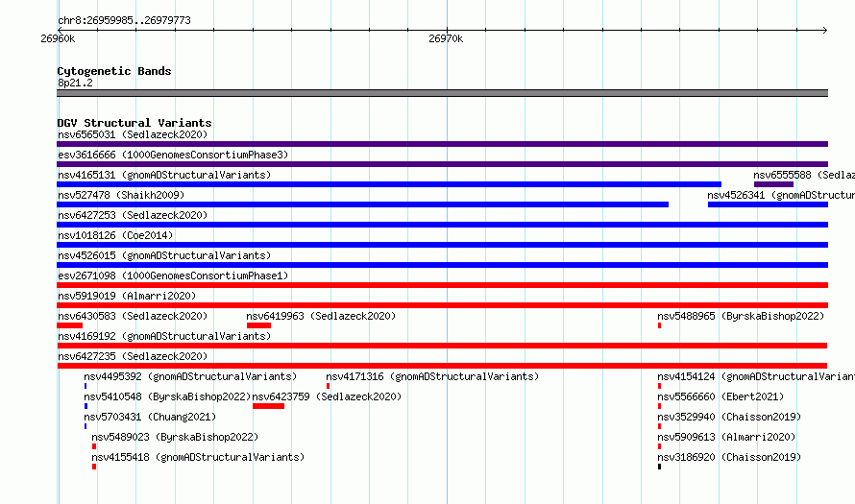Click the right arrowhead of the ruler
The width and height of the screenshot is (855, 504).
825,30
